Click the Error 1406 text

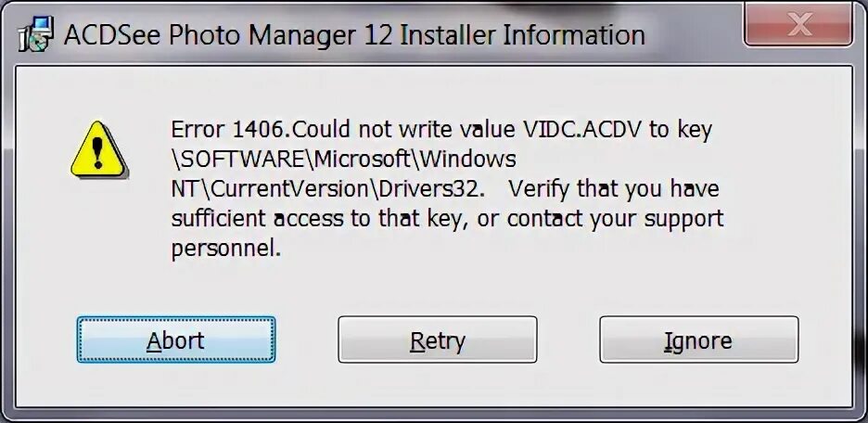pyautogui.click(x=231, y=130)
